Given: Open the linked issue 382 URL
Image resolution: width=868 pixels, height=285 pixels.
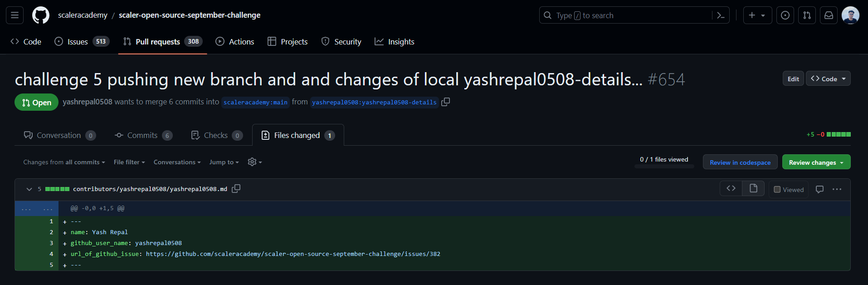Looking at the screenshot, I should coord(293,254).
